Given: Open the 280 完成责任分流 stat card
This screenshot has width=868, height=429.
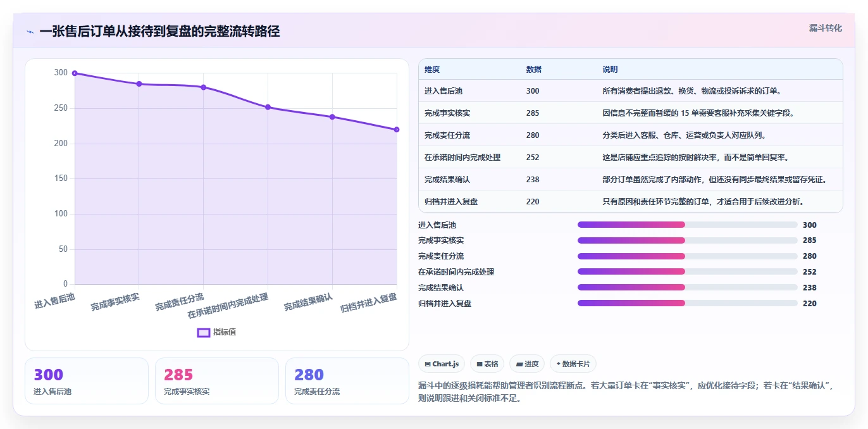Looking at the screenshot, I should point(347,381).
